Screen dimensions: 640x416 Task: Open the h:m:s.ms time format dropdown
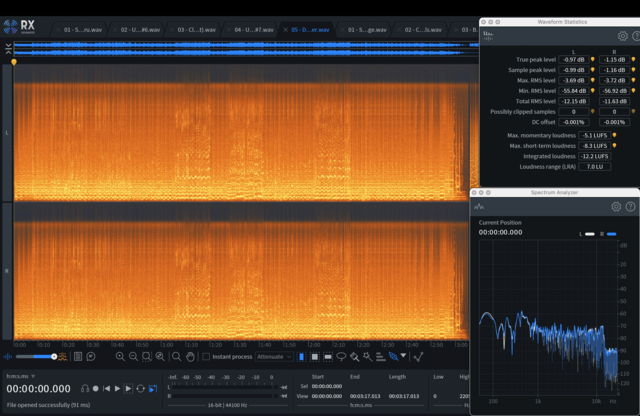[x=21, y=376]
